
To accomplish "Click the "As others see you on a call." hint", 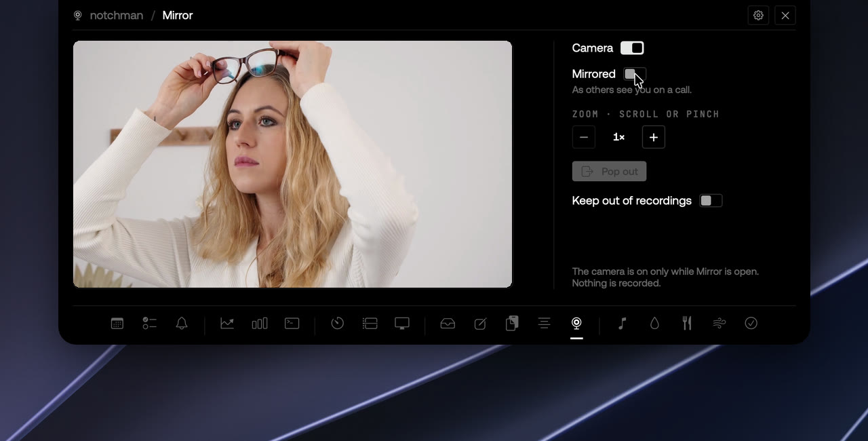I will pyautogui.click(x=632, y=90).
